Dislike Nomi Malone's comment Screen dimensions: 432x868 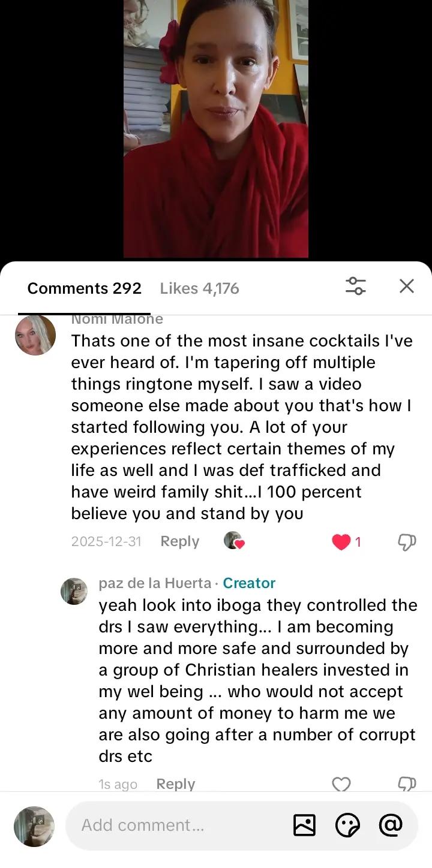coord(407,542)
